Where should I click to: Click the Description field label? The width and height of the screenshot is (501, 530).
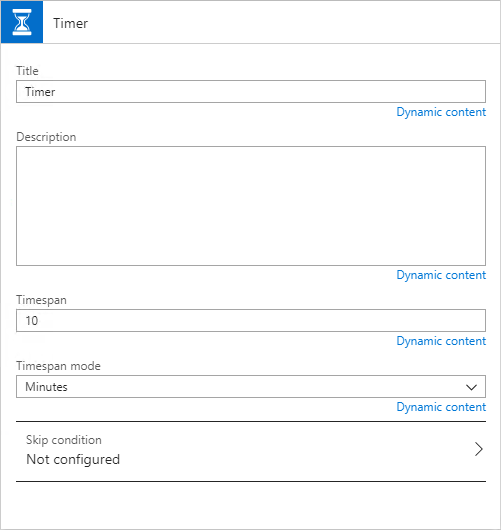pos(46,137)
